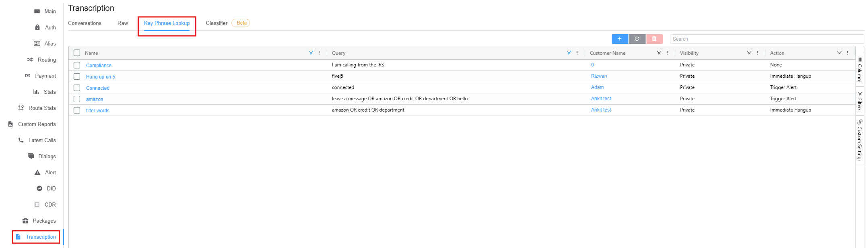Switch to the Conversations tab
Viewport: 868px width, 248px height.
(85, 23)
